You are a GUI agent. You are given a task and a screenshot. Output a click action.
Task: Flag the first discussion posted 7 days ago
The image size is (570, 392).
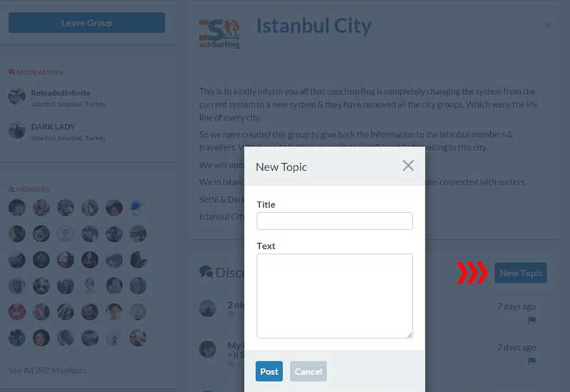532,320
